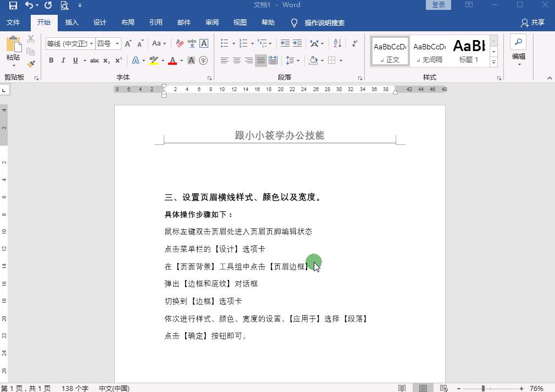
Task: Open the font name dropdown
Action: 92,43
